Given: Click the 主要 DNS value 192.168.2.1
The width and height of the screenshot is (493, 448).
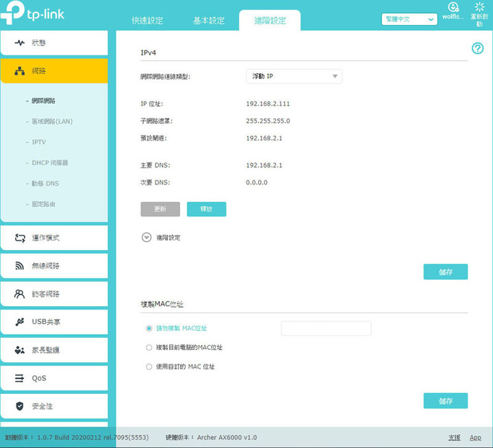Looking at the screenshot, I should pos(264,166).
